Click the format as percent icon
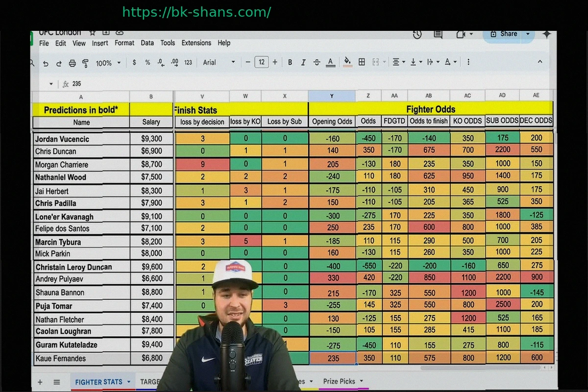Image resolution: width=588 pixels, height=392 pixels. (147, 63)
